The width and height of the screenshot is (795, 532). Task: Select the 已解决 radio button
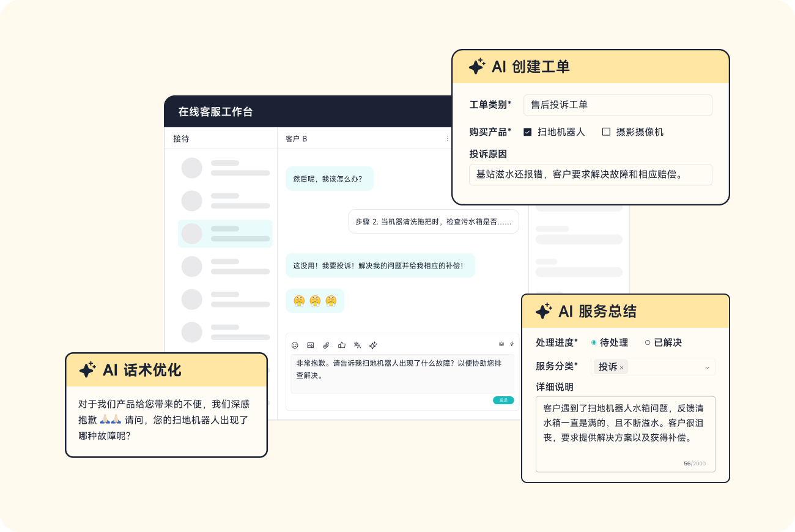(648, 343)
